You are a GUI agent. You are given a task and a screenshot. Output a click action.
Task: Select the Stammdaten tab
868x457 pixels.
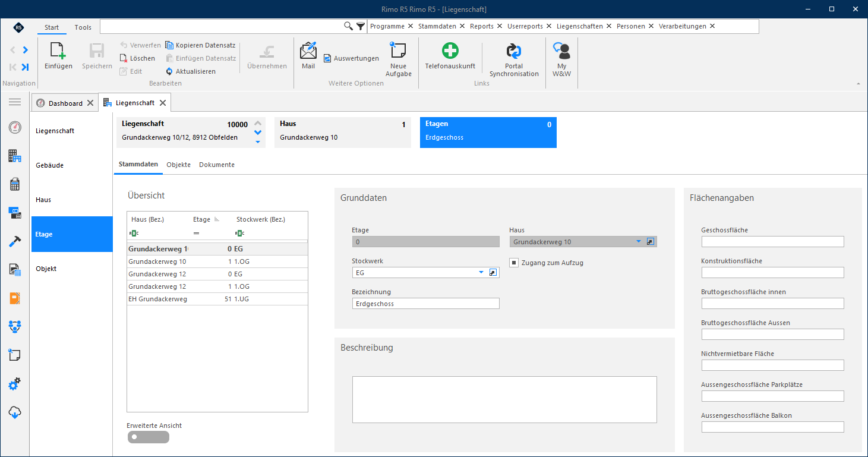coord(138,165)
